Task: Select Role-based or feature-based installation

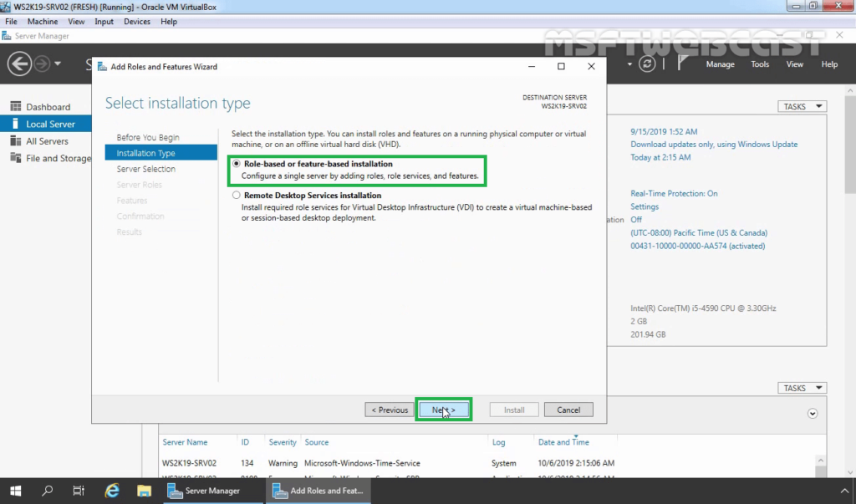Action: pos(237,163)
